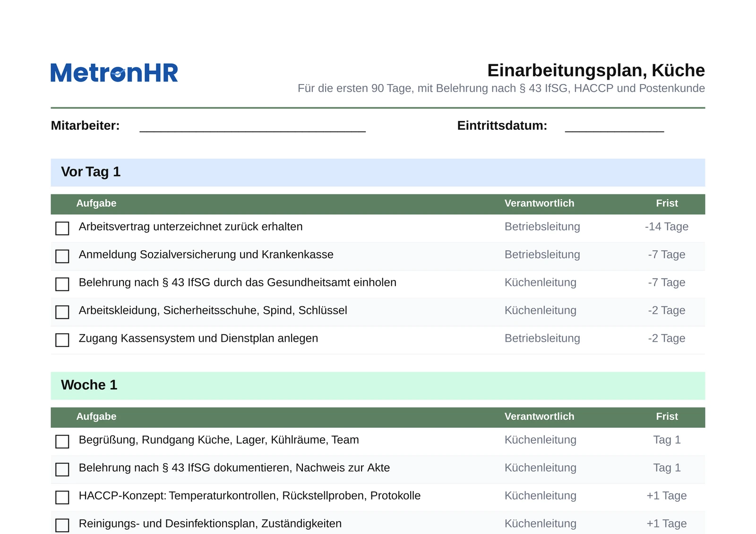Select the text "Zugang Kassensystem und Dienstplan anlegen"
The height and width of the screenshot is (534, 756).
198,339
